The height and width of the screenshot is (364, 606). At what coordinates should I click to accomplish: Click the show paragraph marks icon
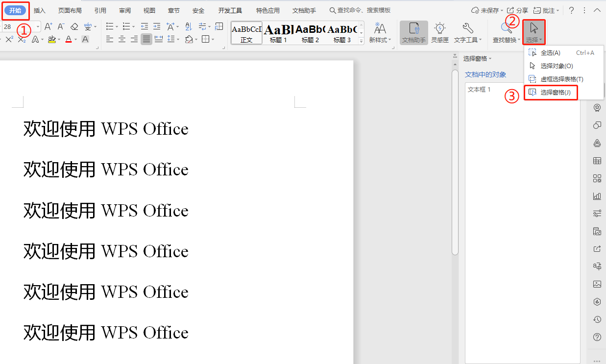[x=202, y=26]
